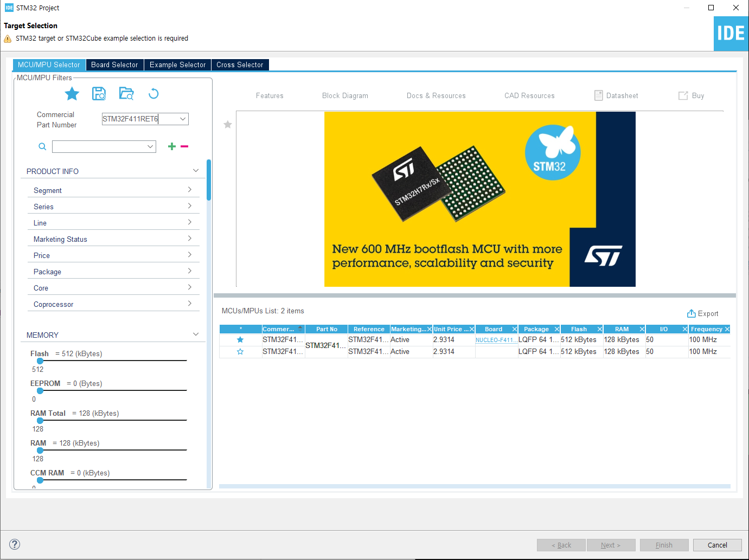Remove the Board column via its X

click(515, 329)
